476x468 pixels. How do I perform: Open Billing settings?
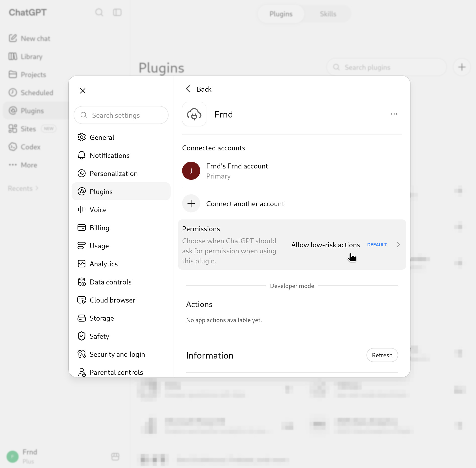click(x=121, y=228)
